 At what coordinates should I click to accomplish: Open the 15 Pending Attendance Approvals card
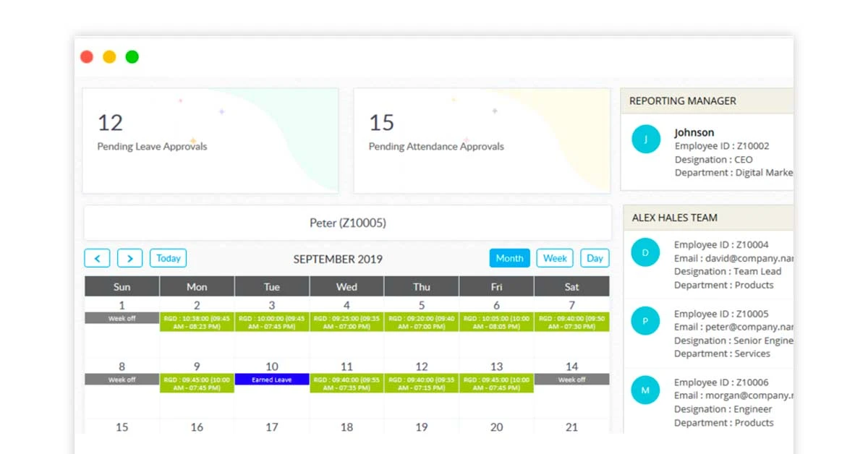pyautogui.click(x=481, y=141)
